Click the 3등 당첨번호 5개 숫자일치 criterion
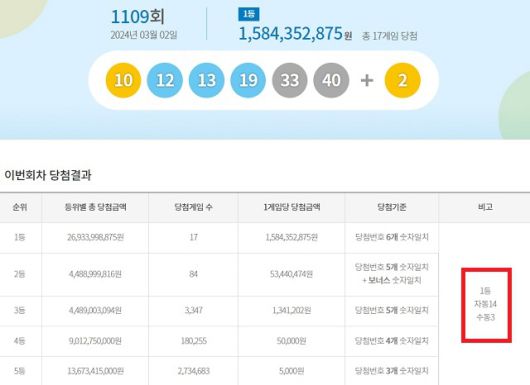 click(x=392, y=310)
